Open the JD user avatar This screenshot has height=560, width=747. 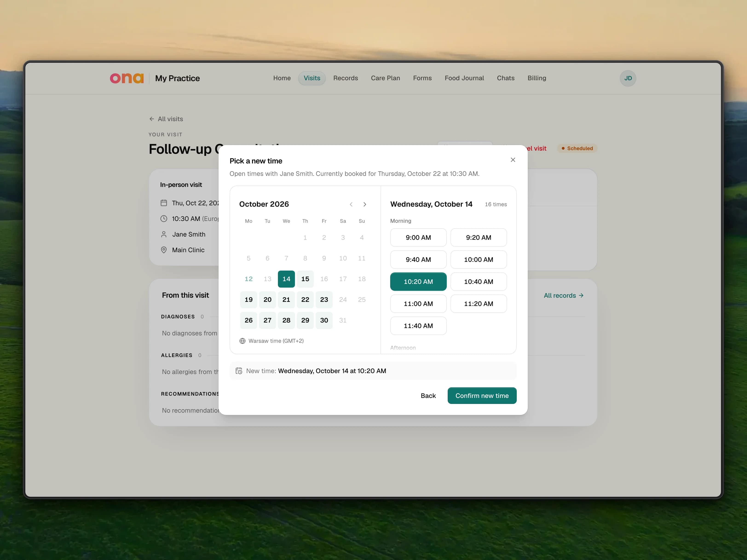[628, 78]
